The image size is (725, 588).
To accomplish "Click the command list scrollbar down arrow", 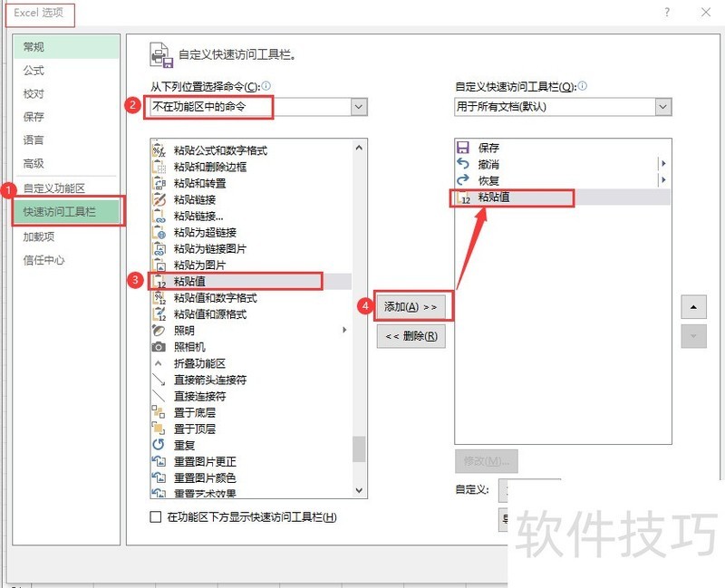I will [359, 490].
